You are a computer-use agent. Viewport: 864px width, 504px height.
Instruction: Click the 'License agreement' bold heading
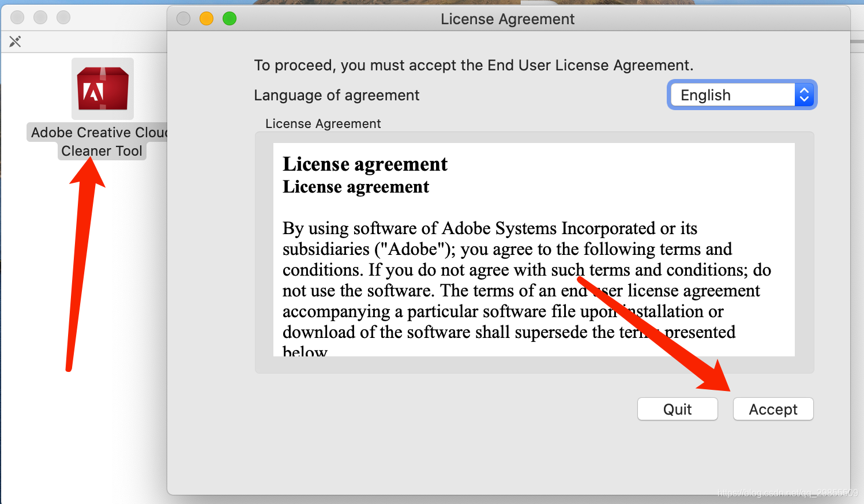tap(365, 164)
